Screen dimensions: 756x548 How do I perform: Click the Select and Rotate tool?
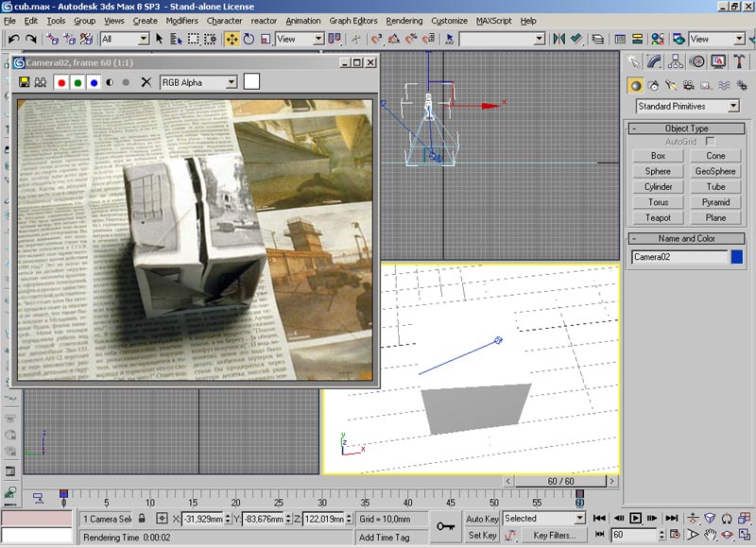pyautogui.click(x=249, y=39)
